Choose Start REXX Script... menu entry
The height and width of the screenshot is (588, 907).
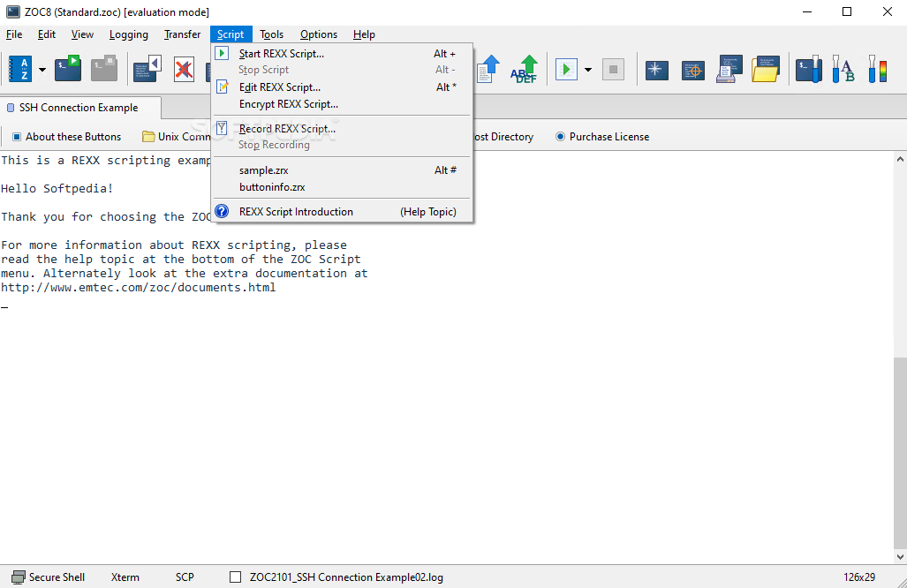click(x=343, y=54)
